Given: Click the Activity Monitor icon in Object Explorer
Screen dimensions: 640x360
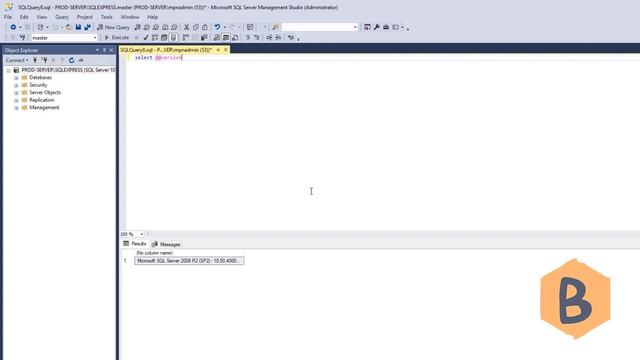Looking at the screenshot, I should (x=81, y=60).
